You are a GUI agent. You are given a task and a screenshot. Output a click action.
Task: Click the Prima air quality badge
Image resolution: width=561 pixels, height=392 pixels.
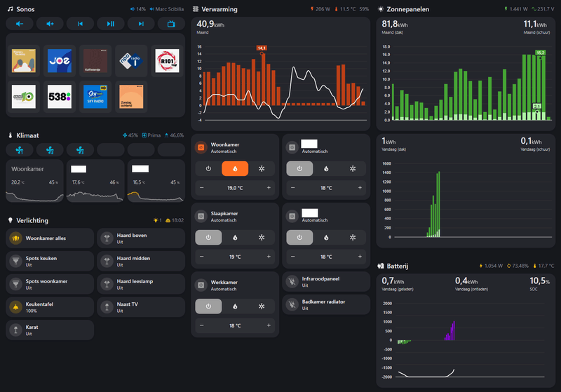[x=151, y=135]
